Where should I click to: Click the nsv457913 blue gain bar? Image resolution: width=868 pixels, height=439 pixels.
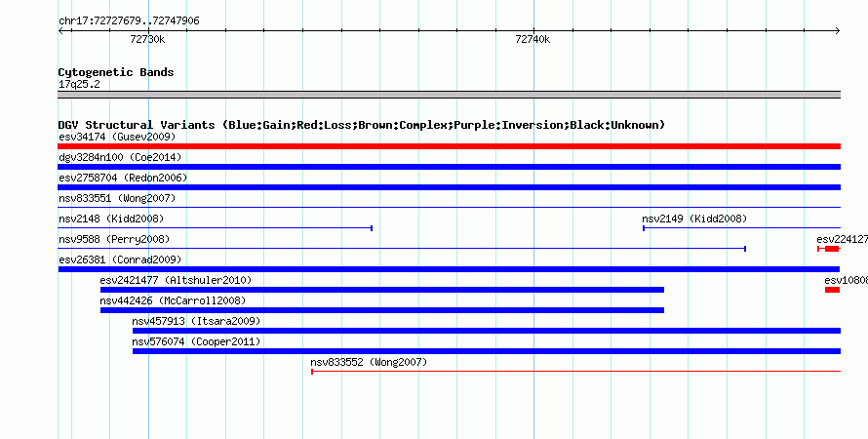pyautogui.click(x=487, y=331)
